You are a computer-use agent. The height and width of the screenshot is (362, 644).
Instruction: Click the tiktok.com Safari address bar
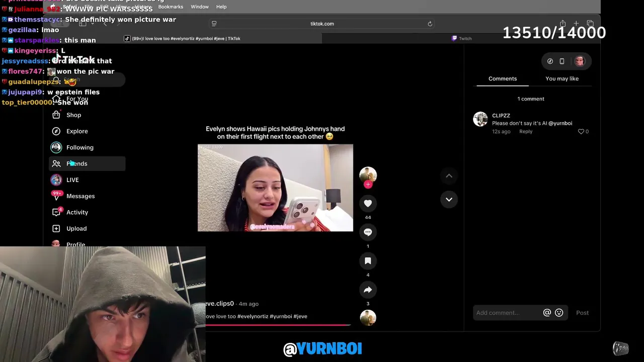(x=322, y=24)
